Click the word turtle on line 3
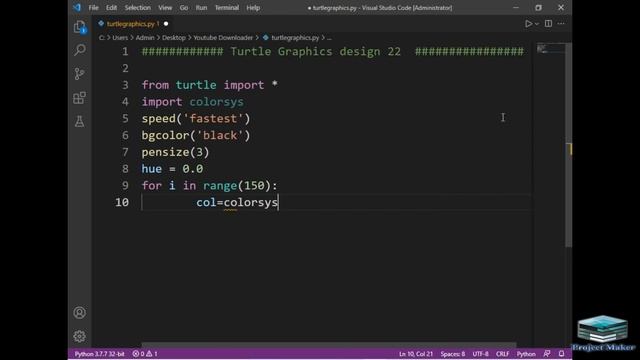 (x=196, y=85)
